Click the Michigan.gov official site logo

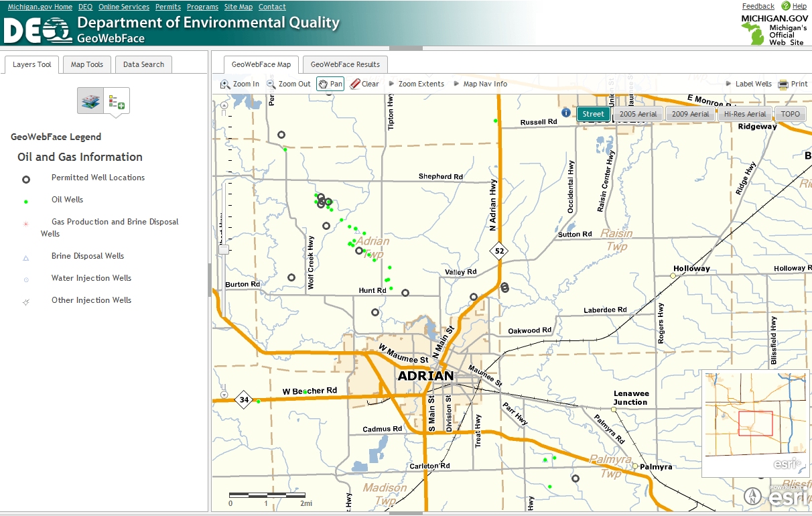tap(774, 29)
